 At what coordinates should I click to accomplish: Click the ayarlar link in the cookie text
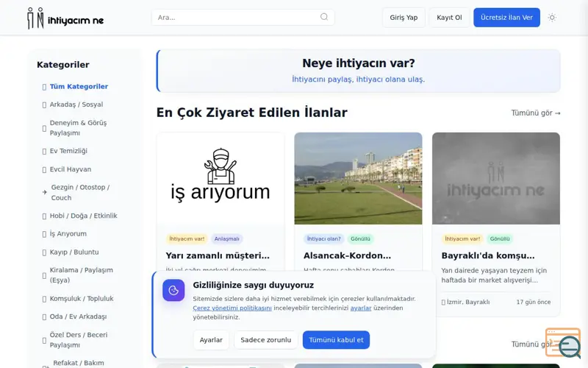pos(361,308)
